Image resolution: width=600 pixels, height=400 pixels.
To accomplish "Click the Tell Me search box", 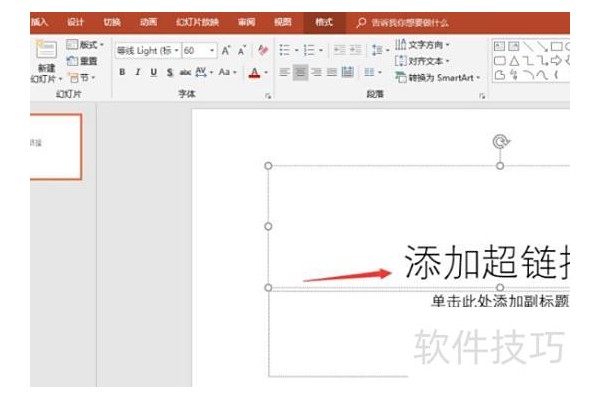I will pyautogui.click(x=402, y=23).
